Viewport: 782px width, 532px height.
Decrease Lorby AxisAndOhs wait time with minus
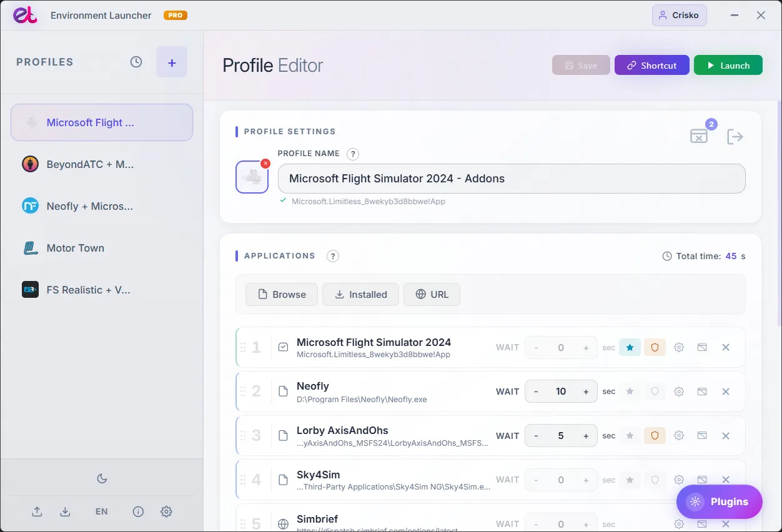536,436
